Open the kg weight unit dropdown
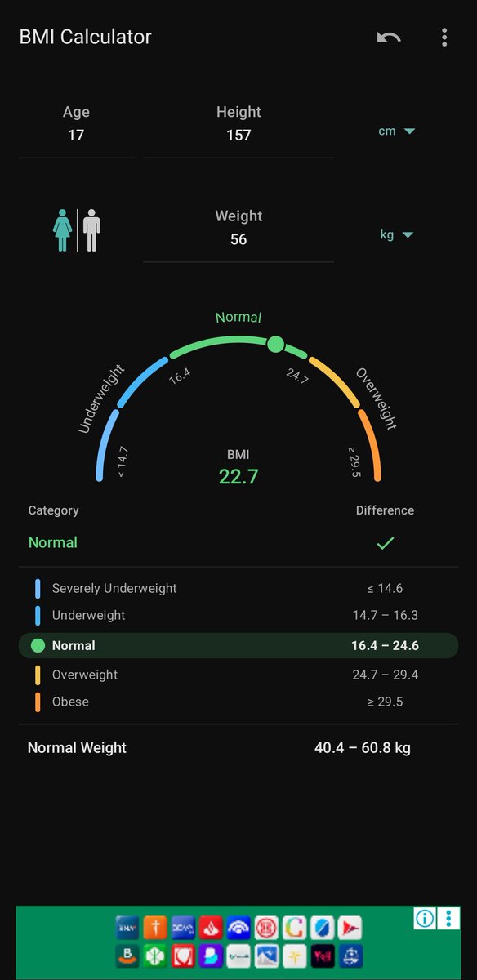 (x=396, y=235)
